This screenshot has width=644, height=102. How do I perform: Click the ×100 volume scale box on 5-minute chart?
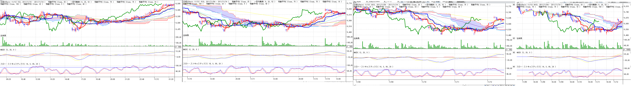178,47
